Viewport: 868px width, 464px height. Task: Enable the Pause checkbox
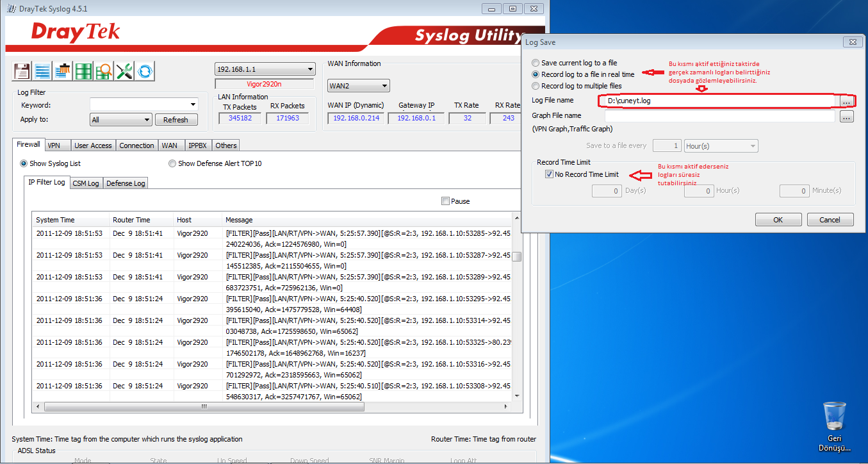(446, 201)
